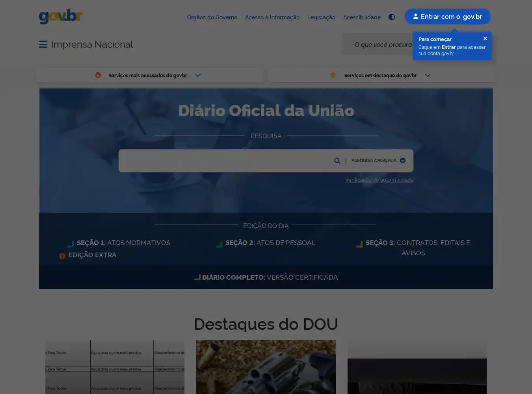Open the revolver photo highlight card
The width and height of the screenshot is (532, 394).
coord(266,367)
